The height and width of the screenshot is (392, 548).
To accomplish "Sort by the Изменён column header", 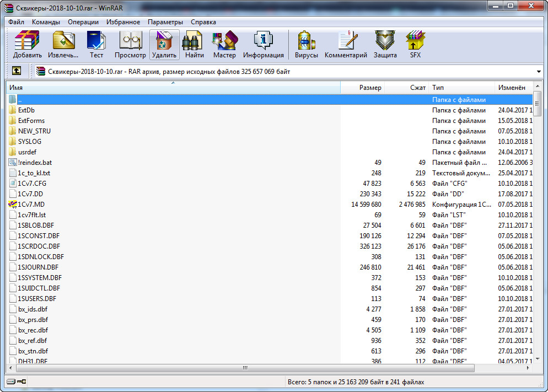I will [x=514, y=87].
